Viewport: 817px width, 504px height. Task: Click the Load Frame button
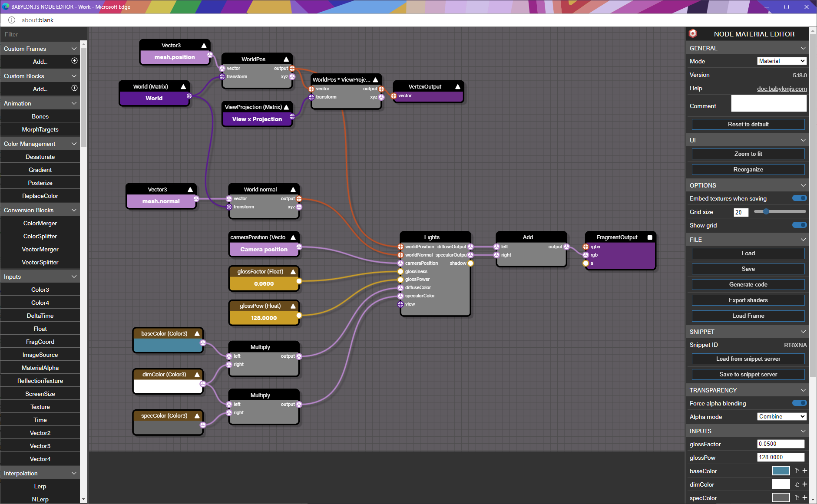[x=748, y=316]
